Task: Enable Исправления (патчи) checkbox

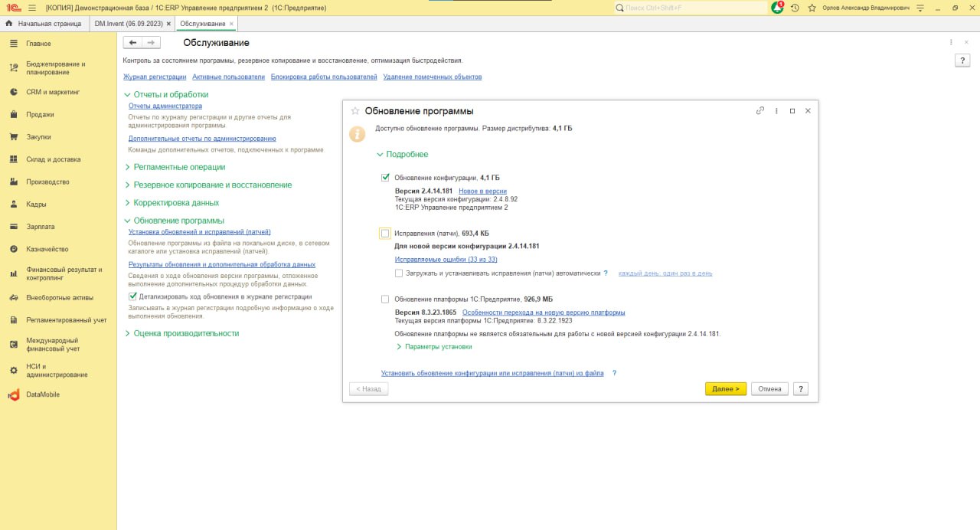Action: click(x=385, y=233)
